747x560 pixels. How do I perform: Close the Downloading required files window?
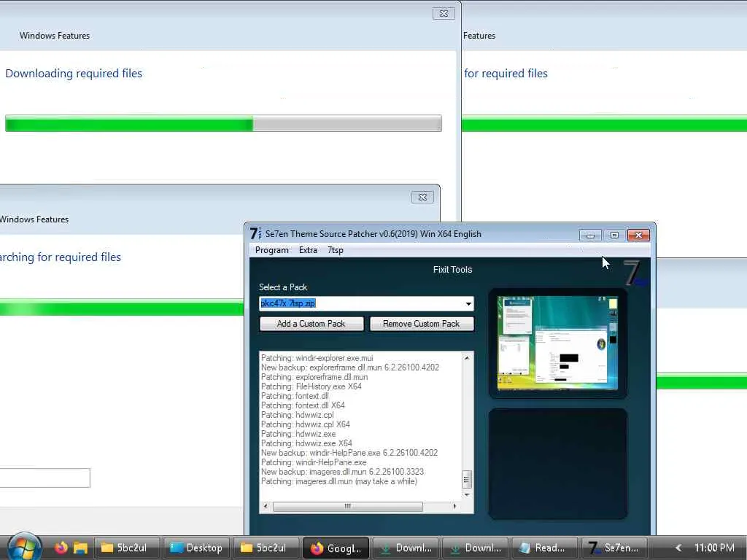pyautogui.click(x=444, y=13)
